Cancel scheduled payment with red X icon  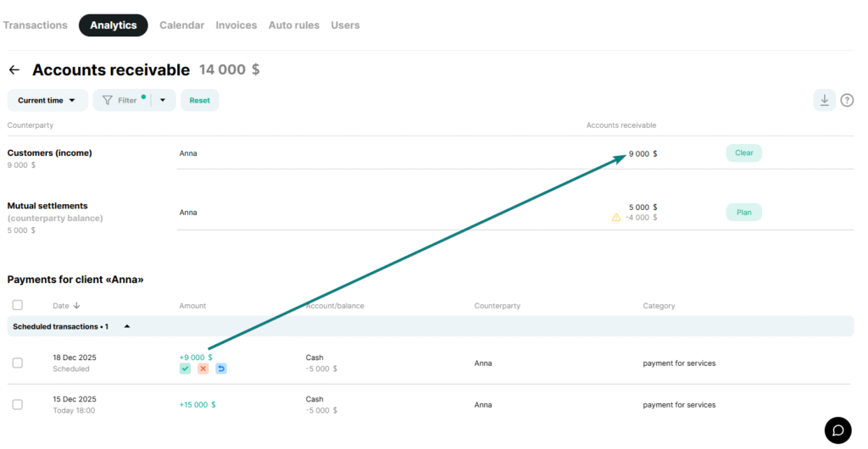[x=203, y=369]
